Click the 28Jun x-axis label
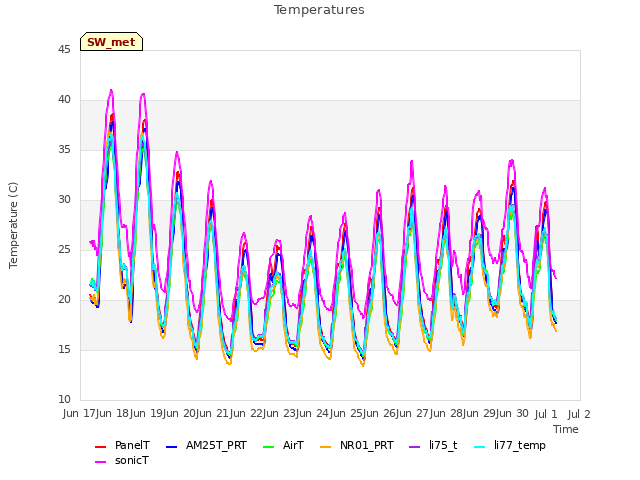 pos(464,414)
